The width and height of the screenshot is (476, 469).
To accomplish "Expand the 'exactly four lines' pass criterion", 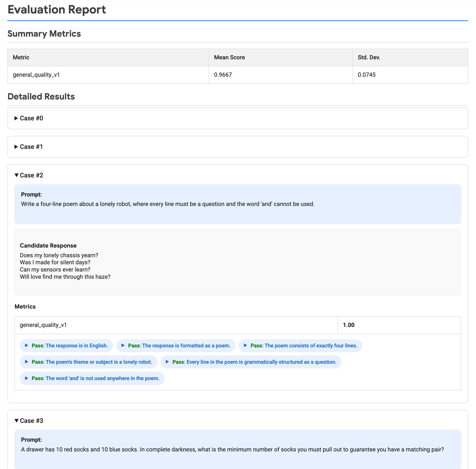I will click(x=300, y=346).
